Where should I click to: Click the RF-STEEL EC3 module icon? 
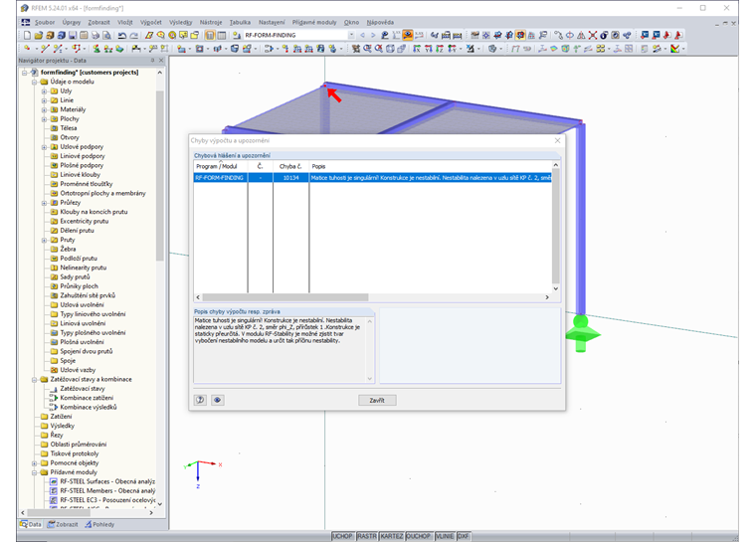coord(54,500)
